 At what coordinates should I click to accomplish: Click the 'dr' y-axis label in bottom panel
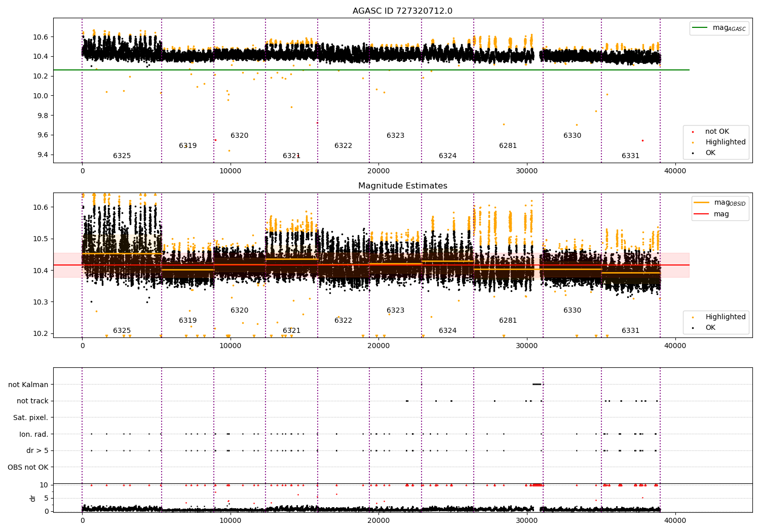(x=33, y=498)
